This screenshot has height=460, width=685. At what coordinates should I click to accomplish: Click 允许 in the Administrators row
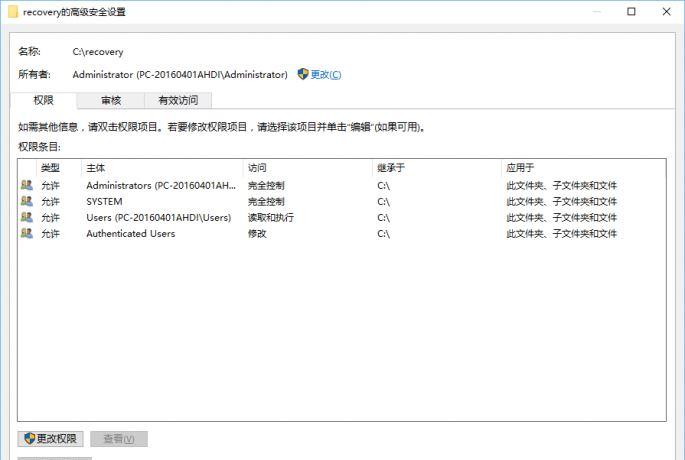pyautogui.click(x=50, y=185)
